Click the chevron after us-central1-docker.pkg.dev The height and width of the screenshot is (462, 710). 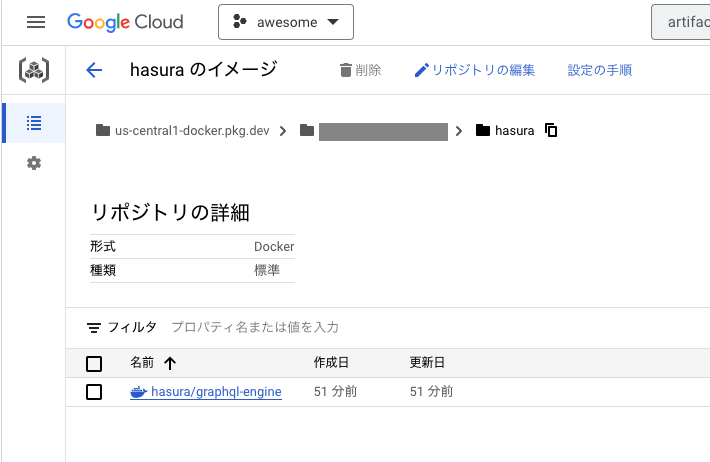tap(283, 131)
